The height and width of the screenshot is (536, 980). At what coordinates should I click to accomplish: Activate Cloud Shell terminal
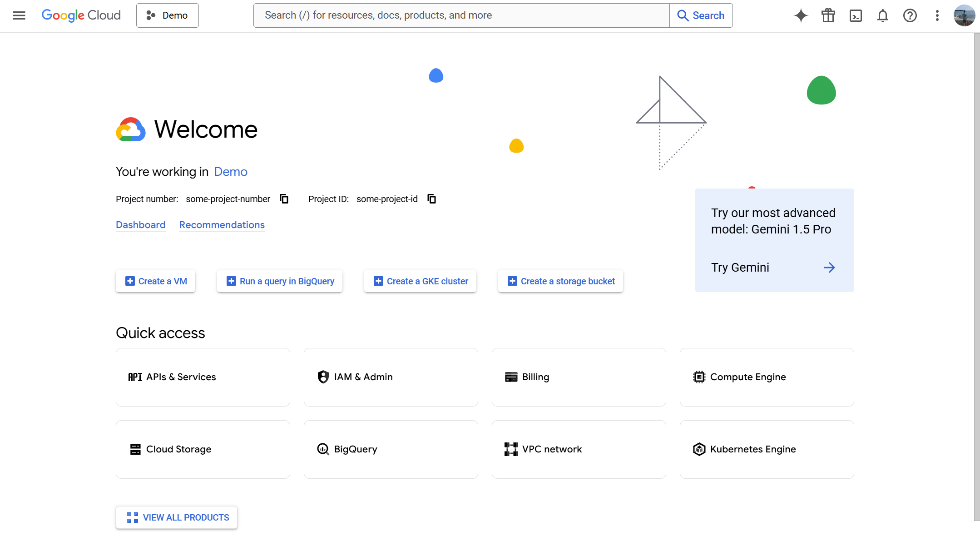[x=856, y=15]
